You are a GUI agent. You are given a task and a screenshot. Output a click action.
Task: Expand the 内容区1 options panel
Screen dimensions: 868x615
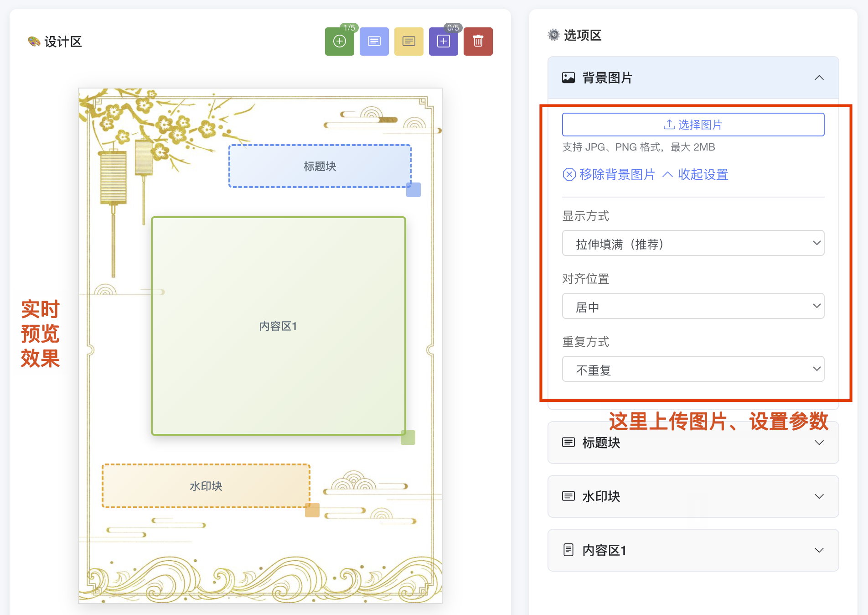pyautogui.click(x=819, y=550)
